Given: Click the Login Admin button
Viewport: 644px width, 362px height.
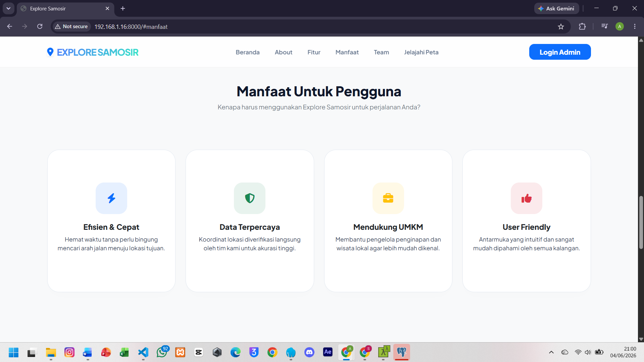Looking at the screenshot, I should point(560,52).
